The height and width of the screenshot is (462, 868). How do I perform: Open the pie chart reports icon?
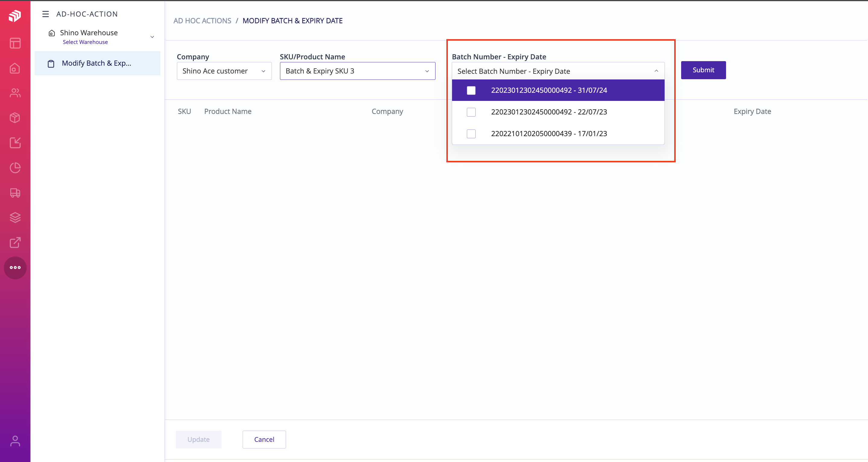click(15, 168)
